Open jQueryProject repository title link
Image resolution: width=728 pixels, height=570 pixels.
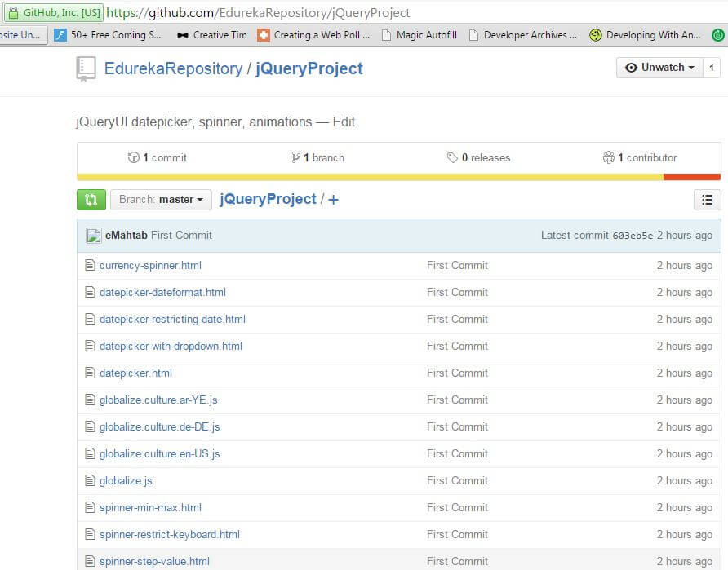tap(309, 68)
